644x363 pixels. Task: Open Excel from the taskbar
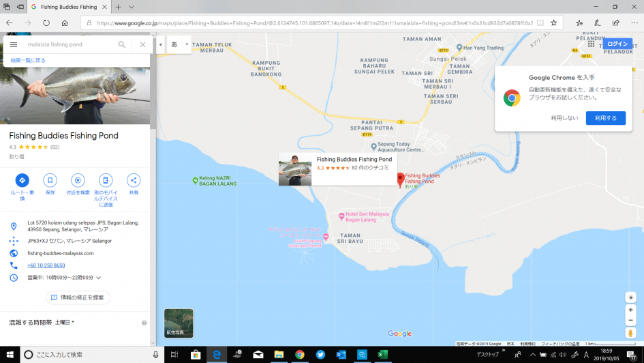tap(383, 354)
